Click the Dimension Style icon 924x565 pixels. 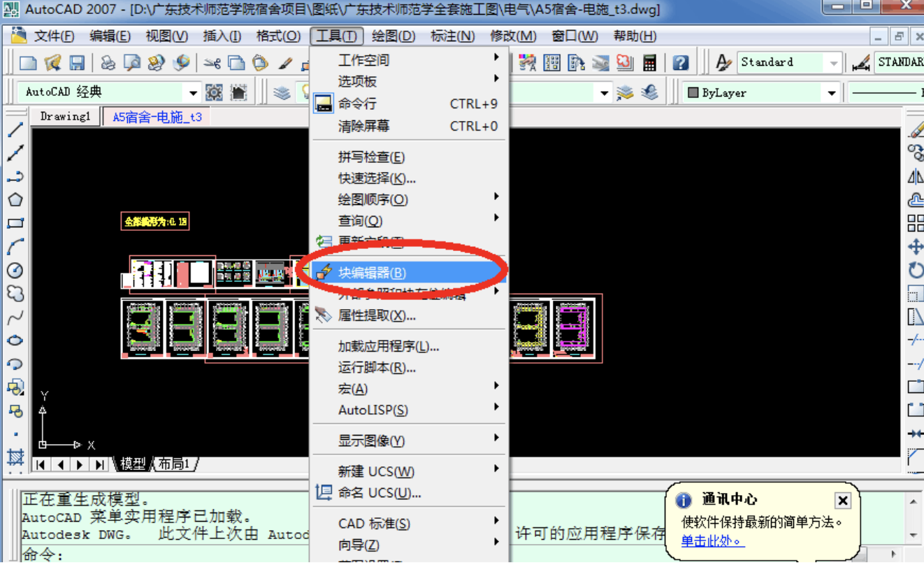pos(861,63)
